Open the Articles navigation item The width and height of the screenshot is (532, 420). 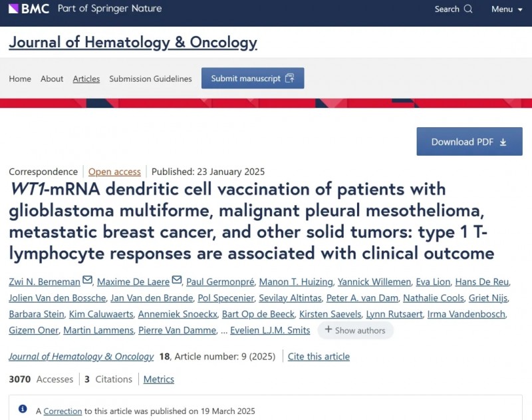[x=86, y=79]
